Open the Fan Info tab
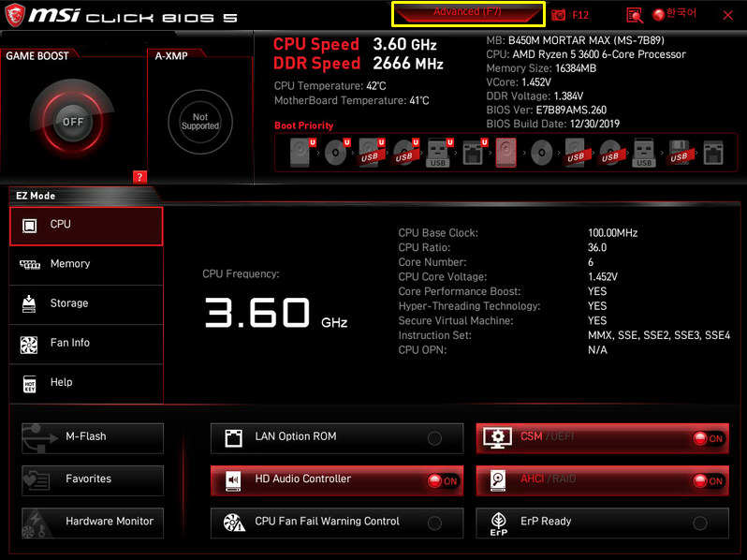The height and width of the screenshot is (560, 747). 86,344
